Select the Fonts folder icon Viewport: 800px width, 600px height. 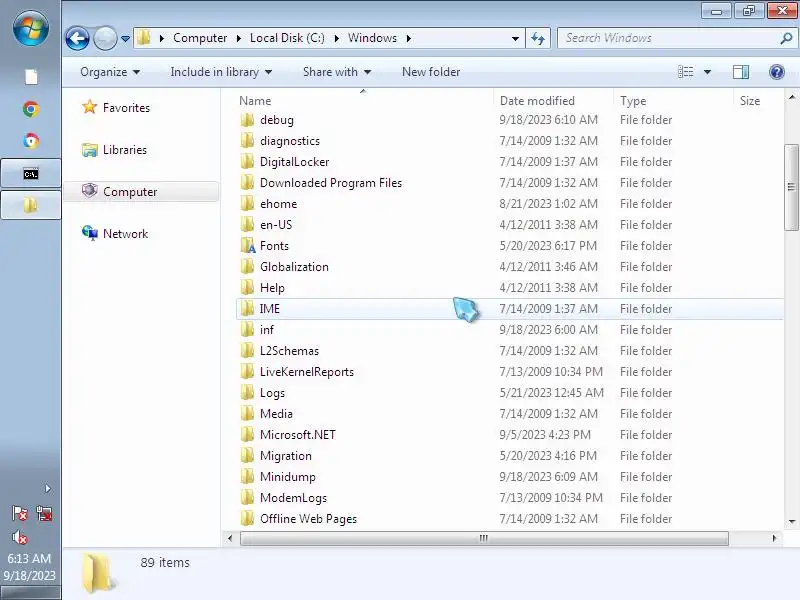(248, 246)
